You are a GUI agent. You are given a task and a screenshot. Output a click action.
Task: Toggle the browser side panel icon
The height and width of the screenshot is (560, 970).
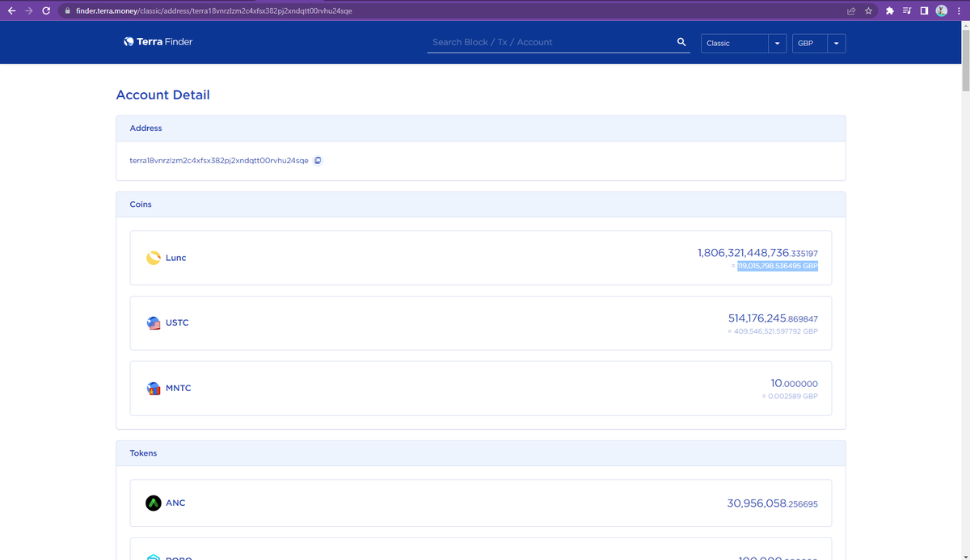[923, 11]
